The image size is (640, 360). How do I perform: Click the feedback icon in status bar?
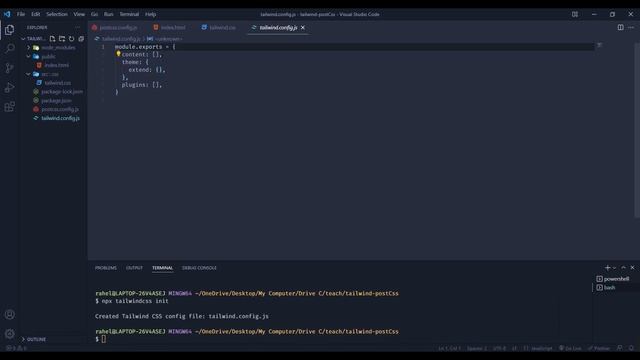pos(620,348)
